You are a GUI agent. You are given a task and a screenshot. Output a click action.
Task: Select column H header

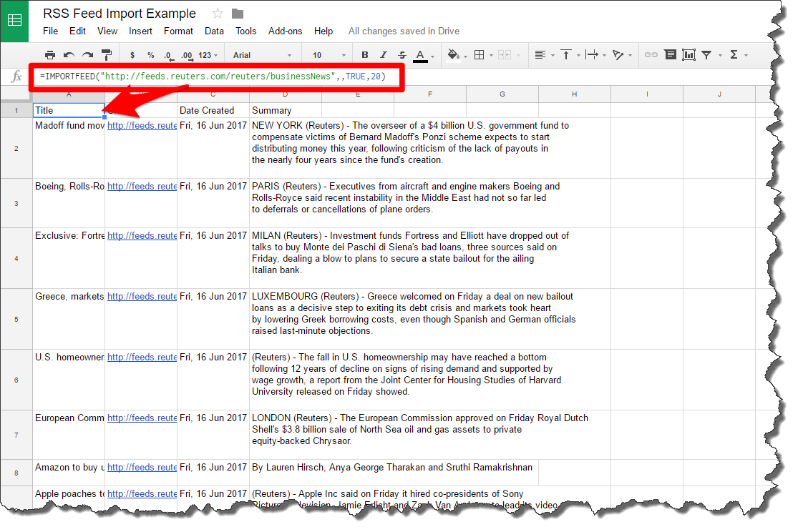575,94
